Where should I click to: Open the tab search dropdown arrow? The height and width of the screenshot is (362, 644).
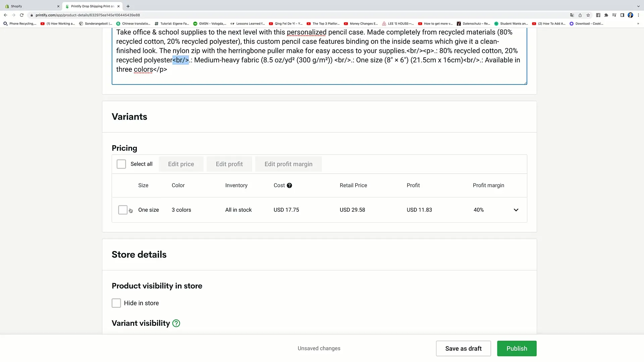pyautogui.click(x=638, y=6)
